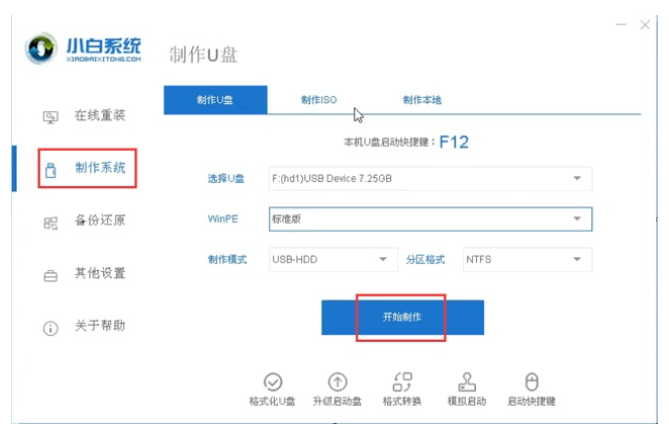Expand the WinPE 标准版 dropdown
Viewport: 669px width, 432px height.
[430, 219]
